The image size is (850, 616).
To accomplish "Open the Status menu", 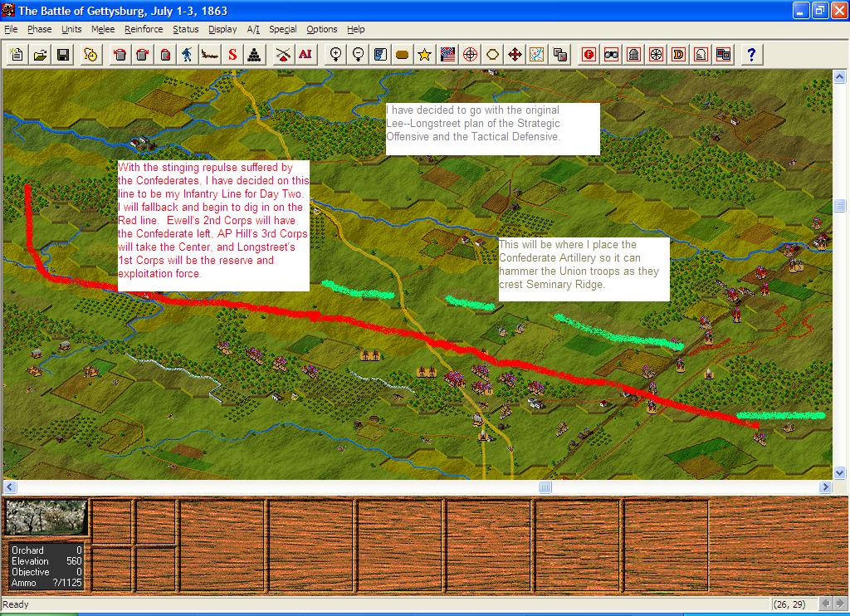I will point(185,29).
